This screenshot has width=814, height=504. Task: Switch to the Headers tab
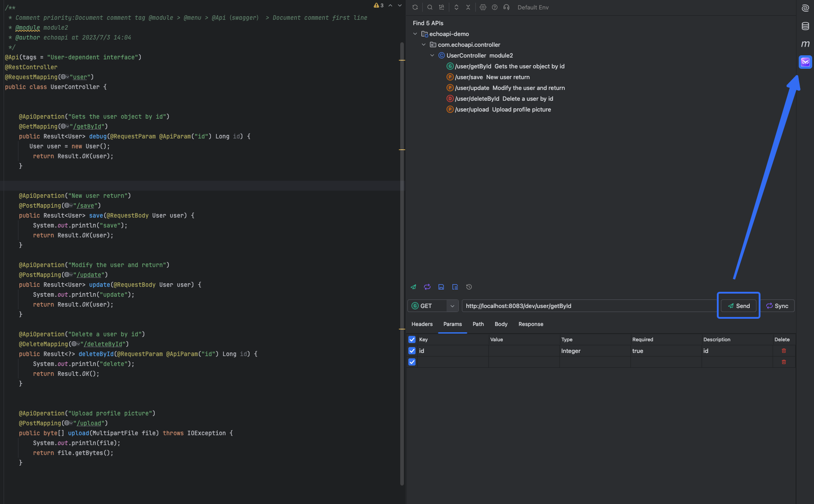(x=422, y=324)
